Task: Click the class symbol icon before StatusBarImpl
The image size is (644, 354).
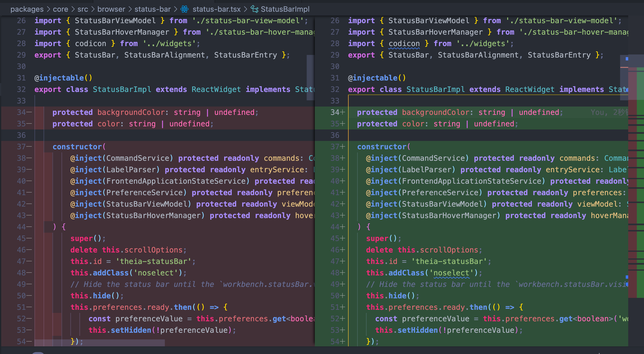Action: pos(255,9)
